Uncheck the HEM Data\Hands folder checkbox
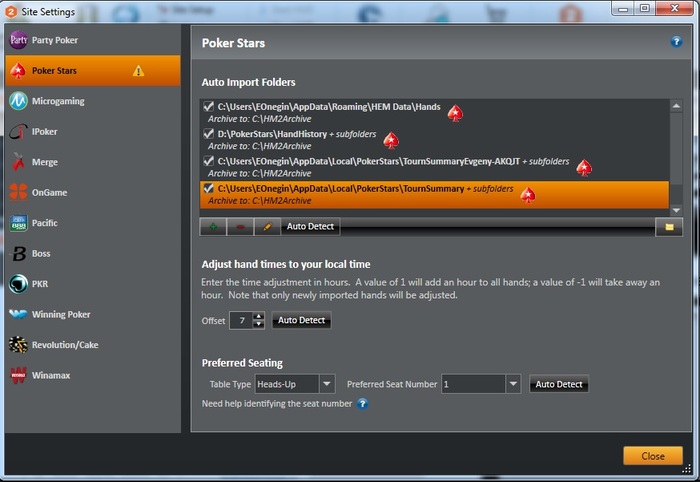700x482 pixels. click(208, 106)
